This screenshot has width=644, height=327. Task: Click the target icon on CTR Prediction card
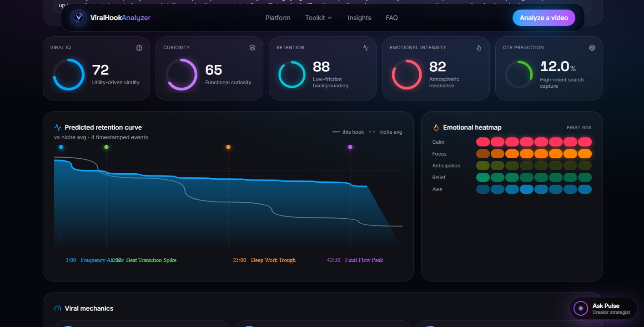[x=592, y=48]
